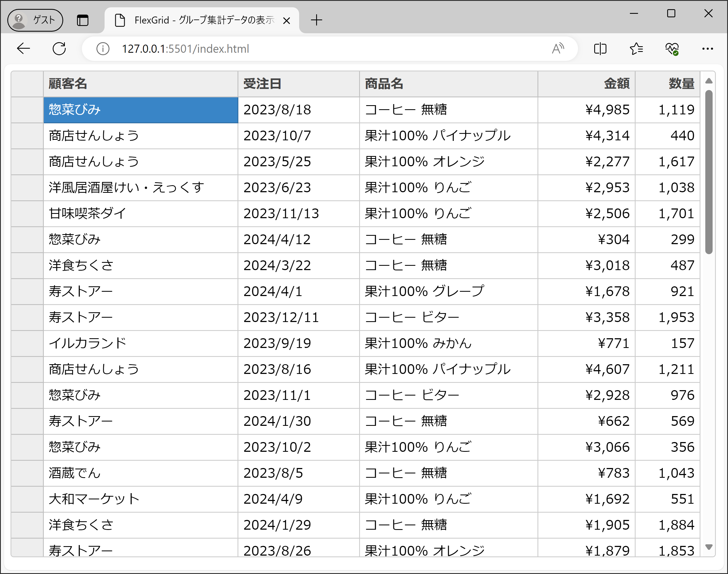Select product cell 果汁100% グレープ
728x574 pixels.
pyautogui.click(x=449, y=291)
